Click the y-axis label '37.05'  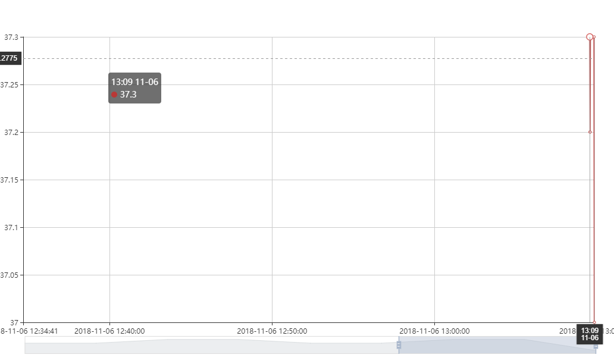coord(10,275)
